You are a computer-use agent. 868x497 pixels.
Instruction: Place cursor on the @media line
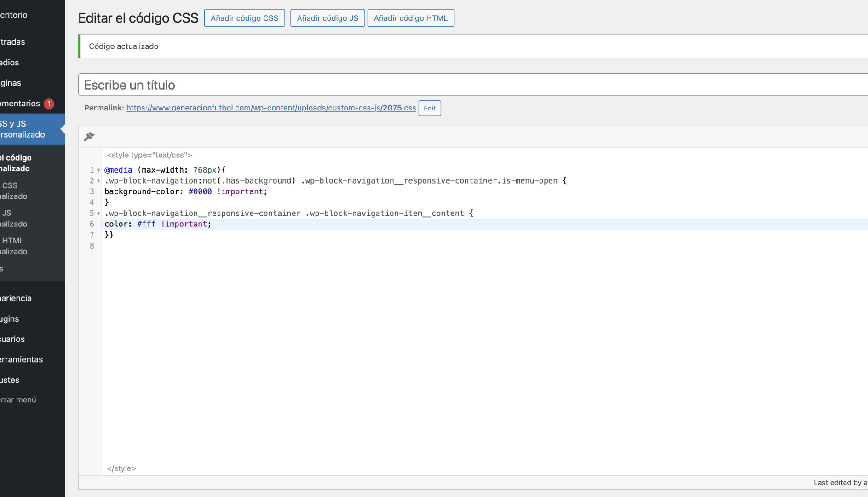165,170
